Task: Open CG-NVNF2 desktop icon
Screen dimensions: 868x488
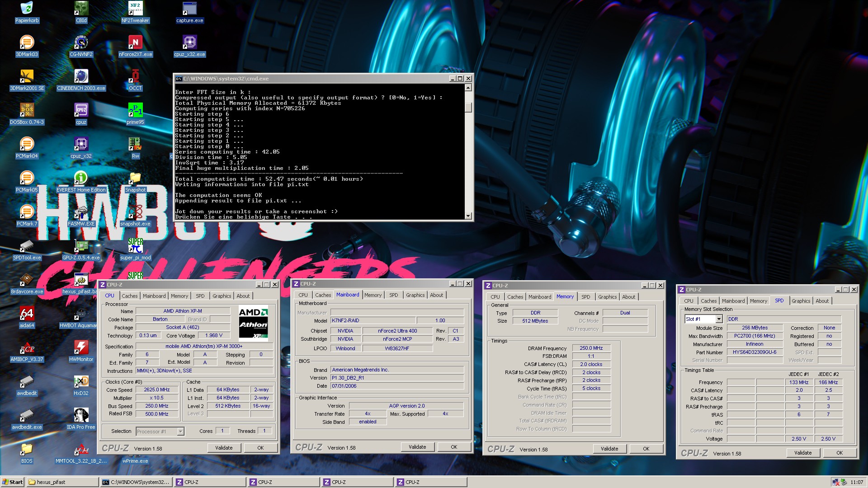Action: [81, 46]
